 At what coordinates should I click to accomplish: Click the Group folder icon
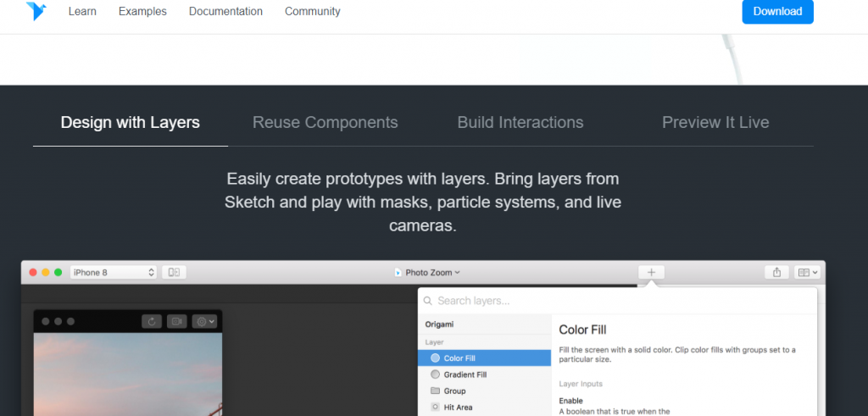(x=435, y=391)
